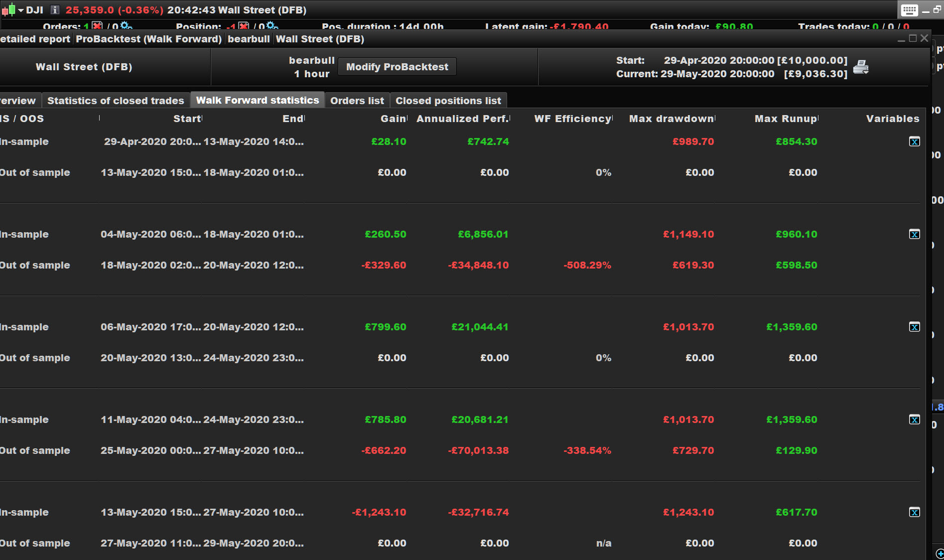The image size is (944, 560).
Task: Click the annualized performance -£70,013.38
Action: (x=478, y=450)
